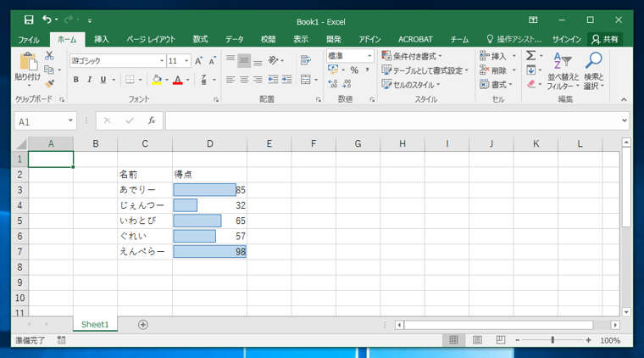This screenshot has height=358, width=644.
Task: Switch to the データ ribbon tab
Action: point(235,40)
